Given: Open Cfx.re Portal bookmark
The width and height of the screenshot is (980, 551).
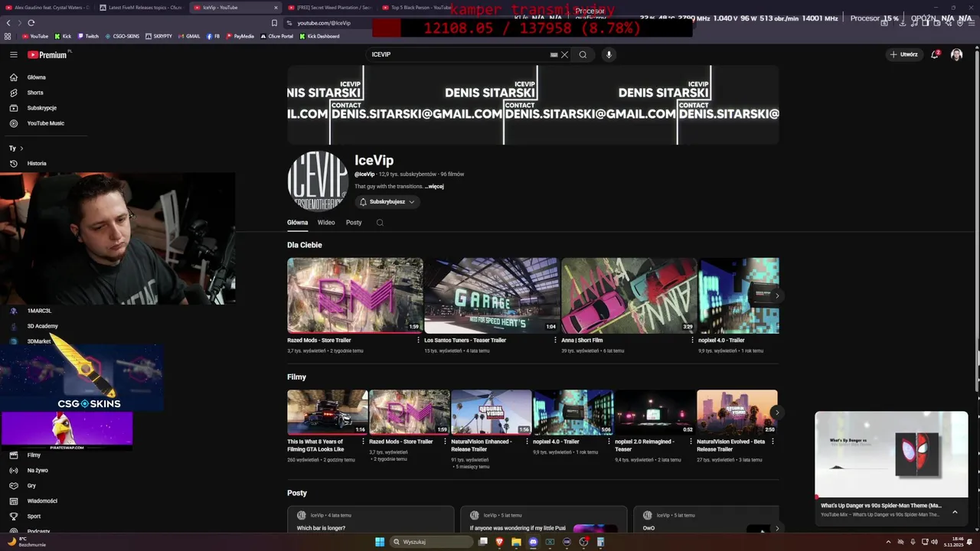Looking at the screenshot, I should tap(276, 36).
